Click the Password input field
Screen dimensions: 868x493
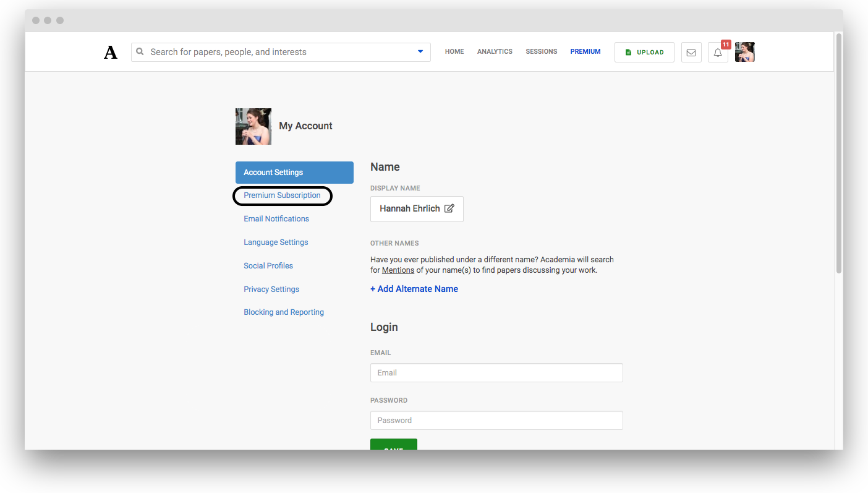point(496,421)
